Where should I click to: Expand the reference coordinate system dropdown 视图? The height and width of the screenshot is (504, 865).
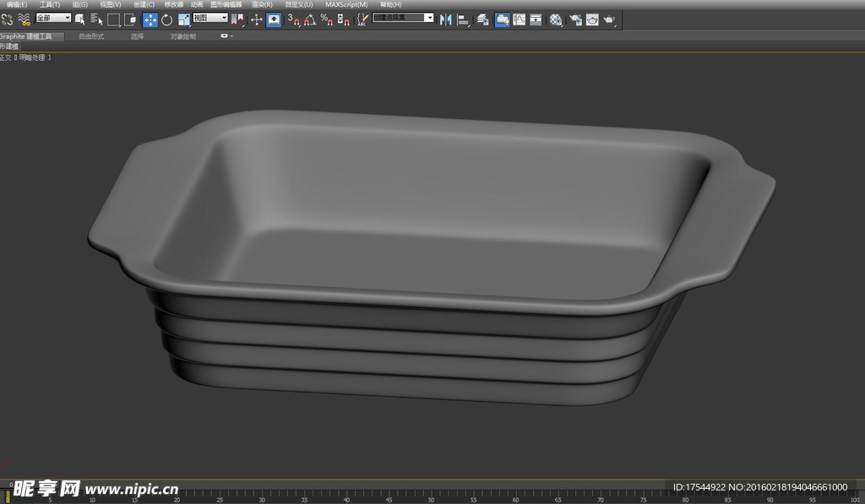pos(210,18)
